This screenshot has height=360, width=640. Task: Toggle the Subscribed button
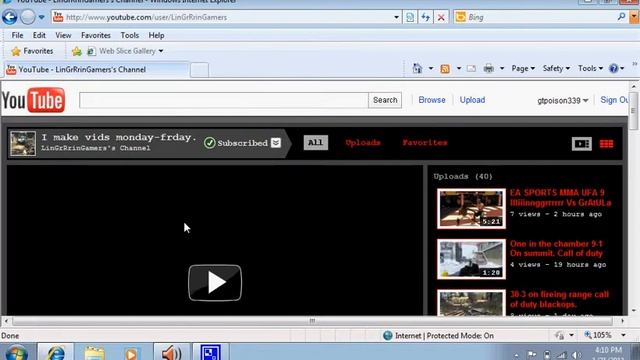click(236, 143)
